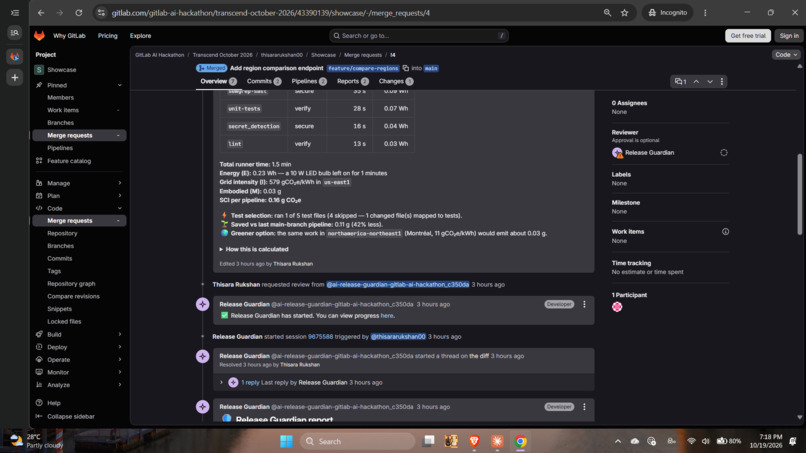The image size is (806, 453).
Task: Bookmark this page with the star
Action: tap(625, 13)
